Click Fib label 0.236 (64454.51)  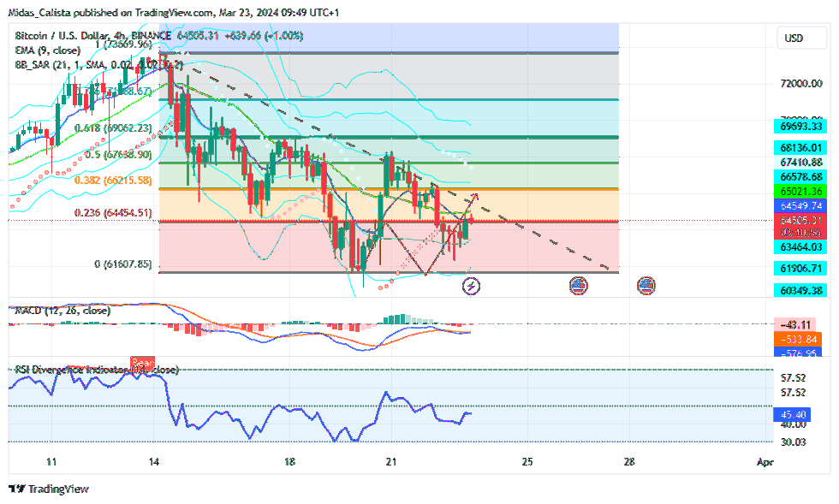pos(113,213)
